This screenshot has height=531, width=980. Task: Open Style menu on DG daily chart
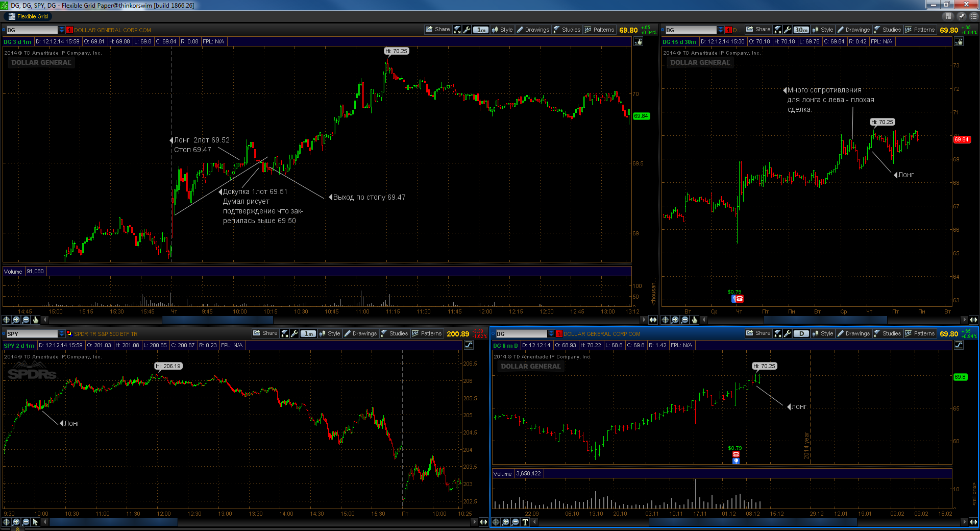point(823,333)
